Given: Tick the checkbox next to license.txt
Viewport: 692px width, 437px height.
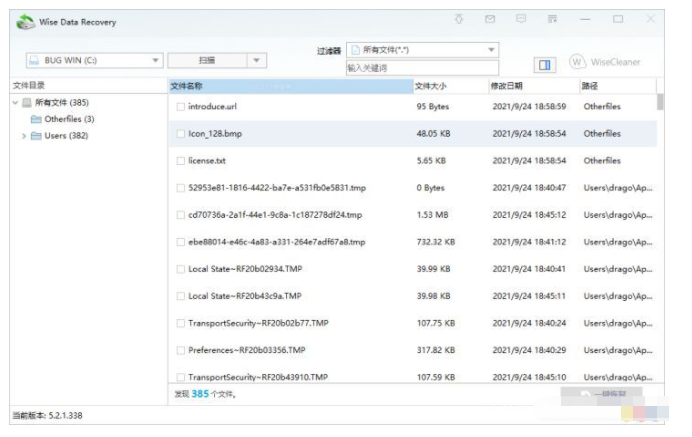Looking at the screenshot, I should pyautogui.click(x=180, y=160).
